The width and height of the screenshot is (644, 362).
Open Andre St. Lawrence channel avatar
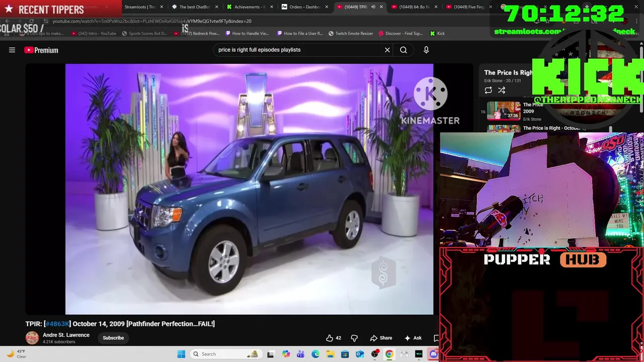tap(32, 338)
